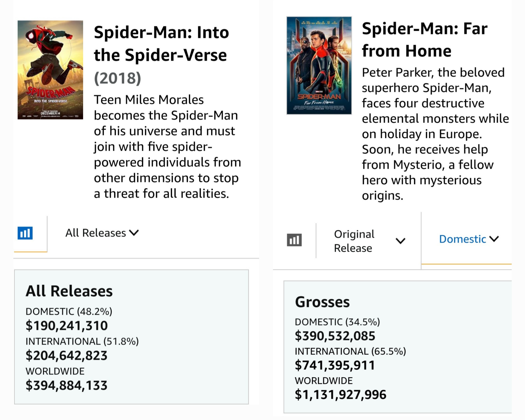
Task: Click the $390,532,085 domestic gross figure
Action: 335,336
